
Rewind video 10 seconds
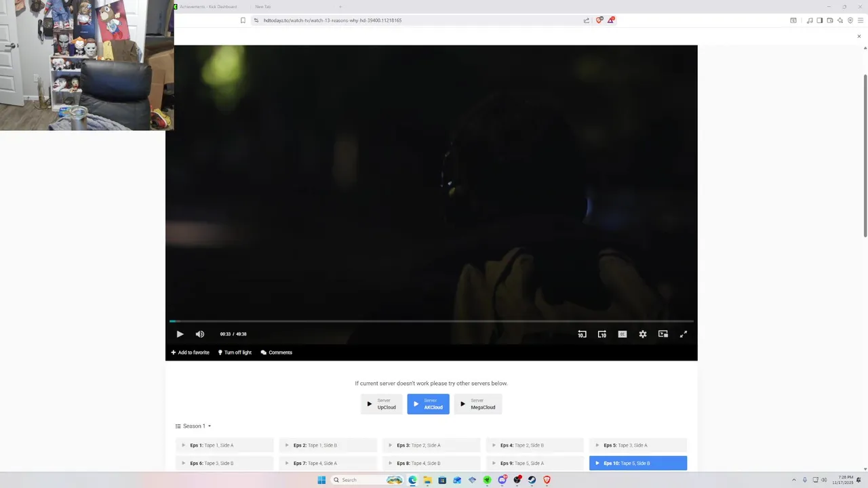pos(582,334)
